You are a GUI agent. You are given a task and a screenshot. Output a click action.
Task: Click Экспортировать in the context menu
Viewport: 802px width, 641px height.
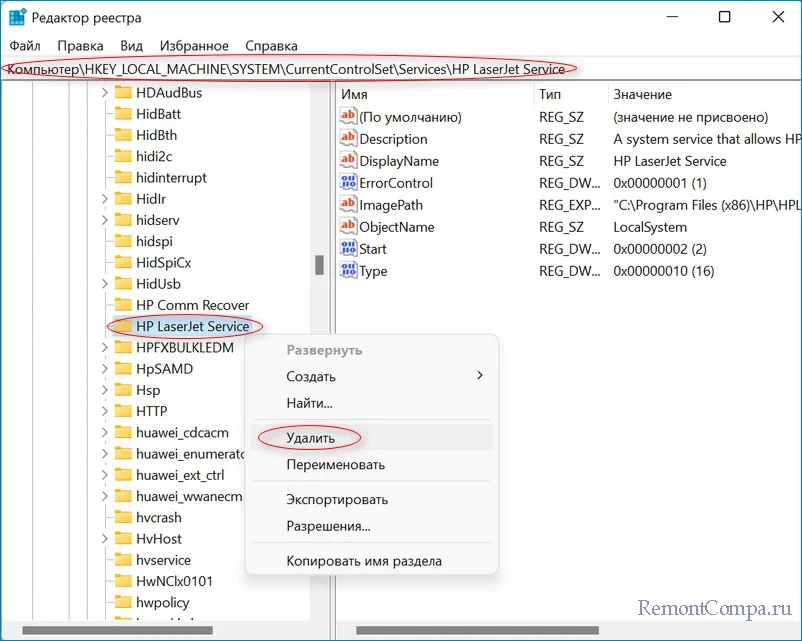click(x=337, y=500)
